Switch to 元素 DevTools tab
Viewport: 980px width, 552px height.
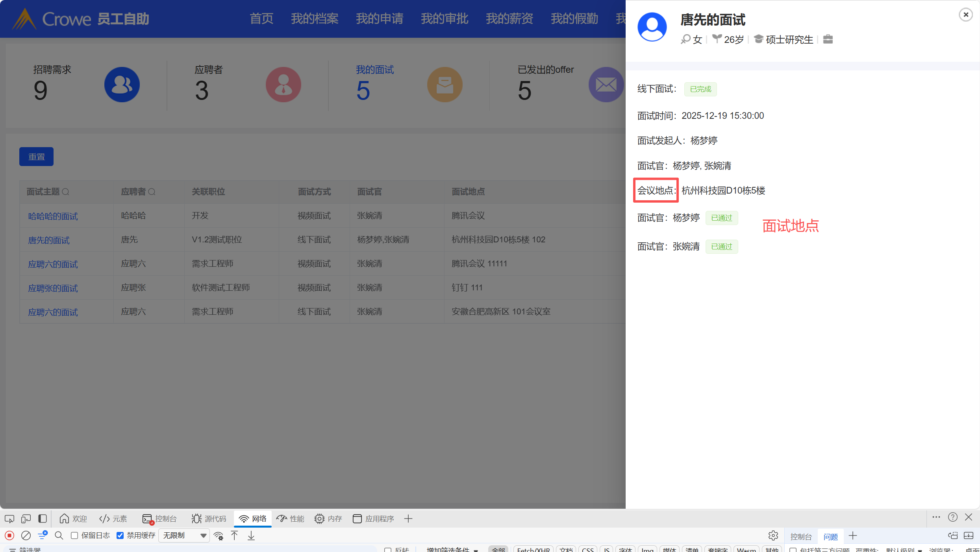113,519
